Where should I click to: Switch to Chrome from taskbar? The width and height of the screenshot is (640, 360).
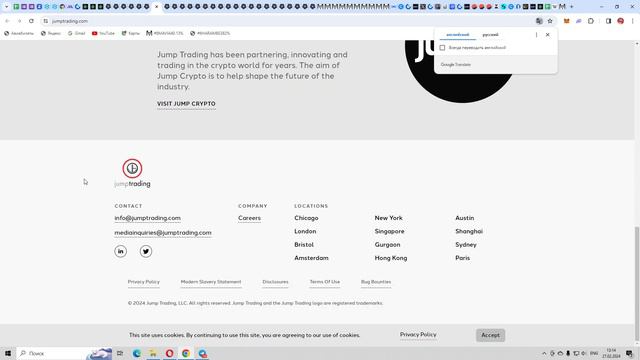pos(186,353)
